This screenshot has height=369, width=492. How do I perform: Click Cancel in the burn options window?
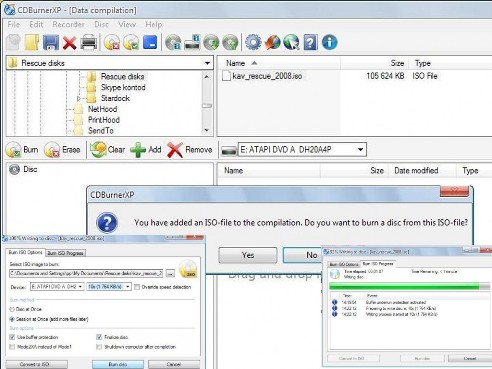coord(174,364)
